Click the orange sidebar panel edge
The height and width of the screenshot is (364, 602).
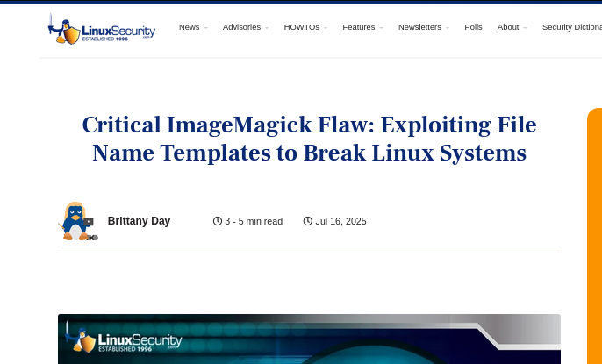(595, 236)
